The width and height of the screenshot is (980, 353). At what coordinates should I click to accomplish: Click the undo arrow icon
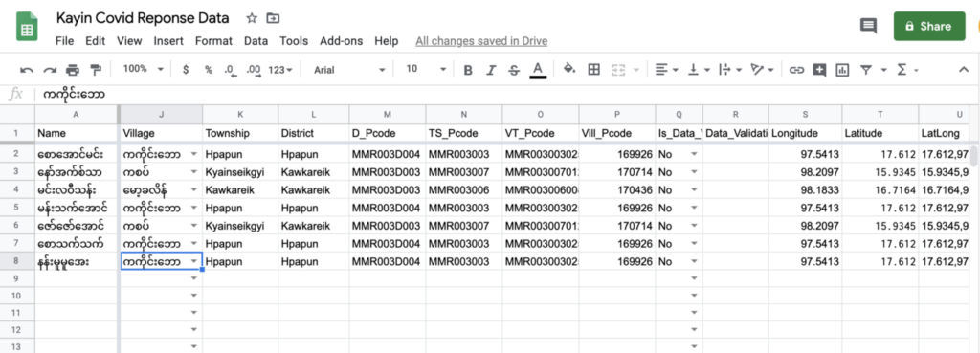coord(27,70)
